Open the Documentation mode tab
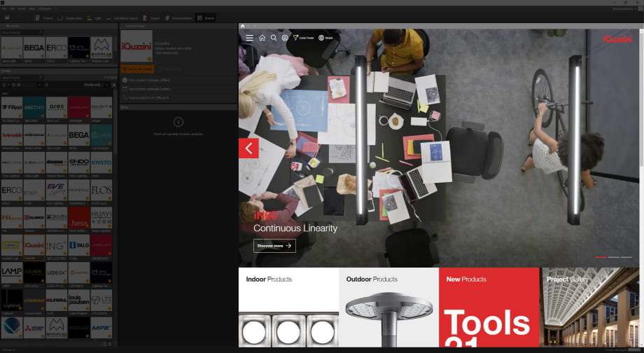This screenshot has height=353, width=644. point(178,18)
